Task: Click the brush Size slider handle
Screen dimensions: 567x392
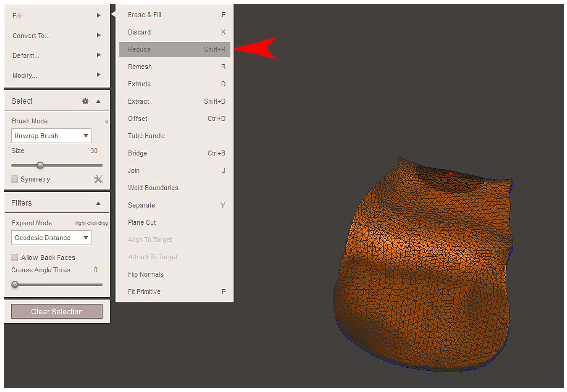Action: pos(40,165)
